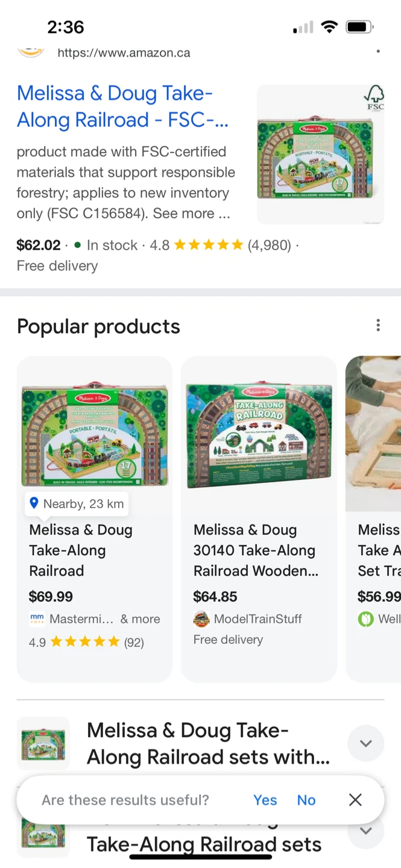The height and width of the screenshot is (868, 401).
Task: Expand the Railroad sets section chevron
Action: click(366, 743)
